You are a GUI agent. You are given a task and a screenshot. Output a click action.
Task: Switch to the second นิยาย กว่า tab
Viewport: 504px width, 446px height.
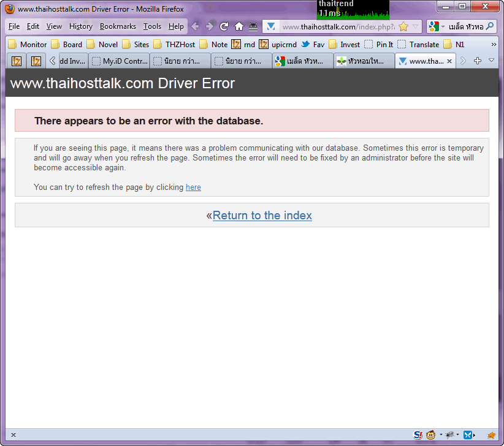click(x=242, y=61)
